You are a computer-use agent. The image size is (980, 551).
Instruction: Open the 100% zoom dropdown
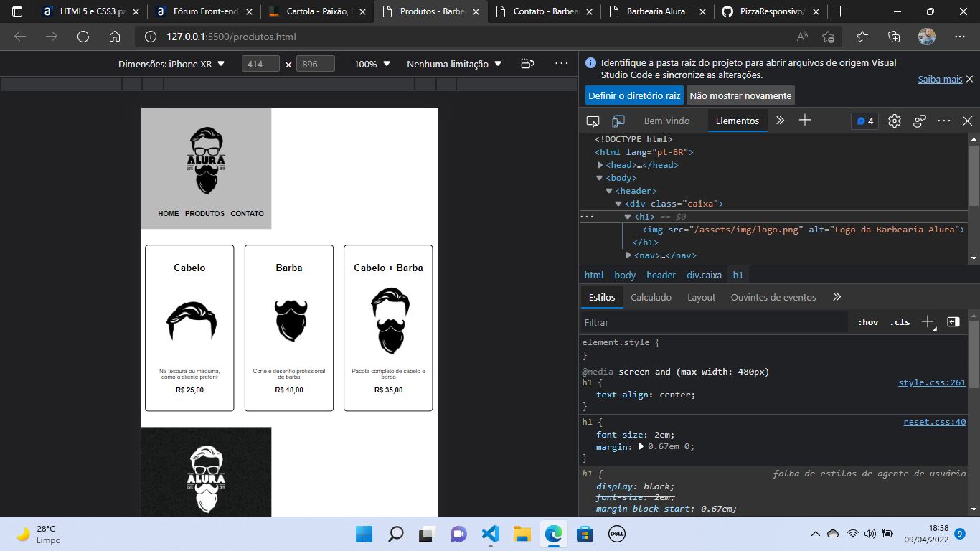tap(372, 64)
